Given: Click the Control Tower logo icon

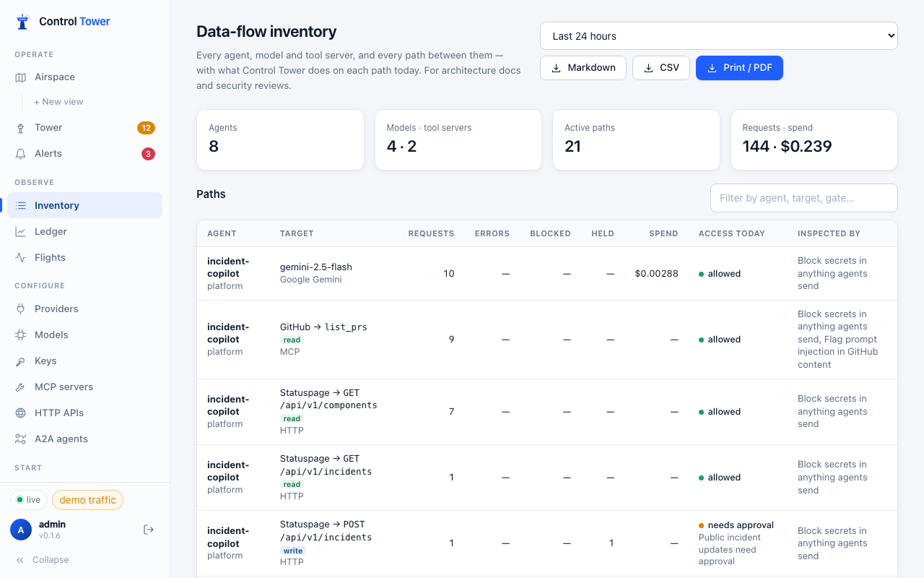Looking at the screenshot, I should pos(23,22).
